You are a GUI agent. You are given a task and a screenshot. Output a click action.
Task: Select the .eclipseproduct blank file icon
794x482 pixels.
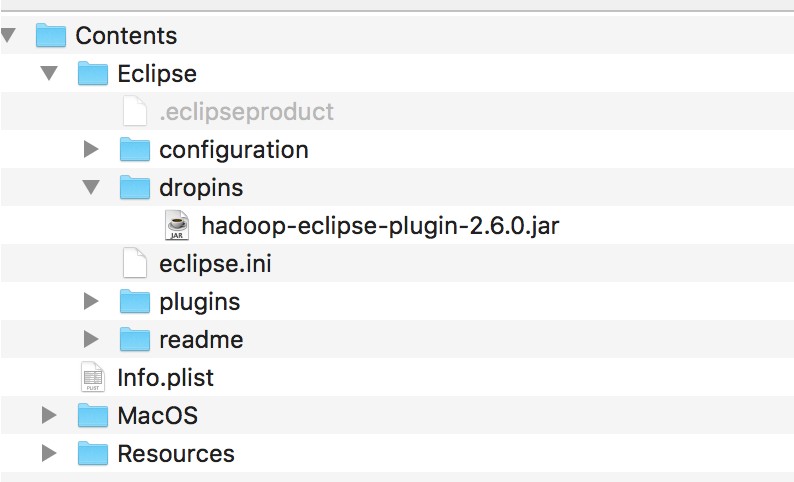(135, 111)
